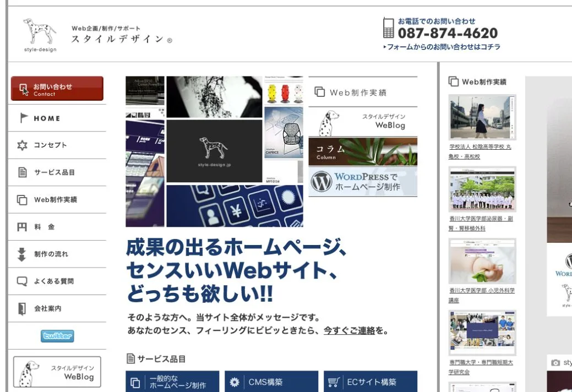
Task: Open WordPressでホームページ制作 banner
Action: point(363,182)
